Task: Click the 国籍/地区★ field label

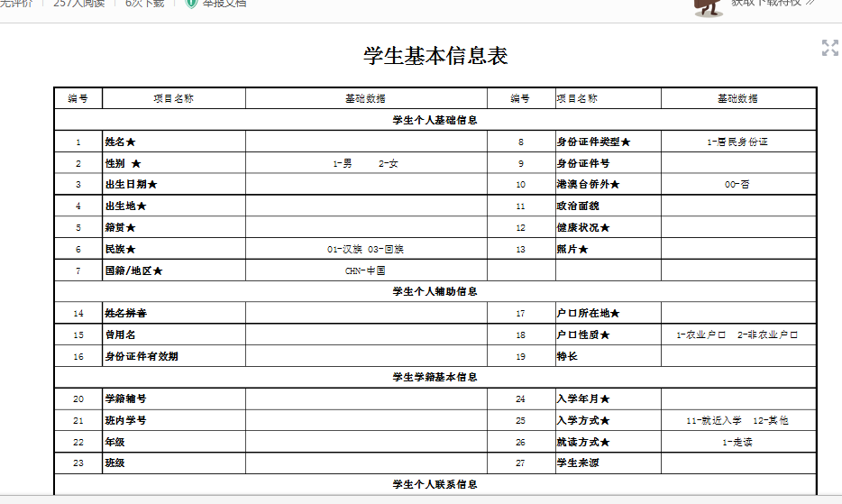Action: coord(133,270)
